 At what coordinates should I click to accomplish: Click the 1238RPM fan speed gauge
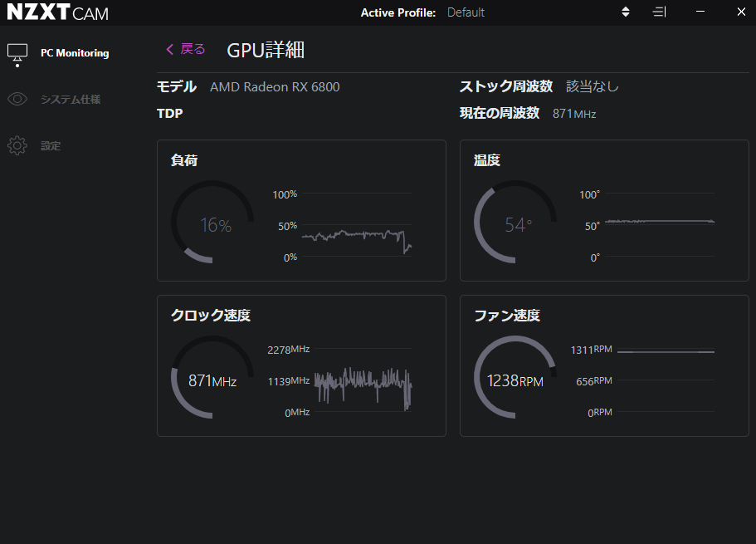(x=515, y=377)
